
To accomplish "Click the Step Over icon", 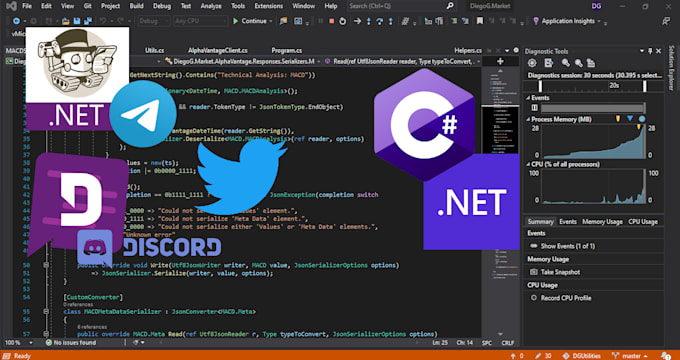I will [x=380, y=21].
